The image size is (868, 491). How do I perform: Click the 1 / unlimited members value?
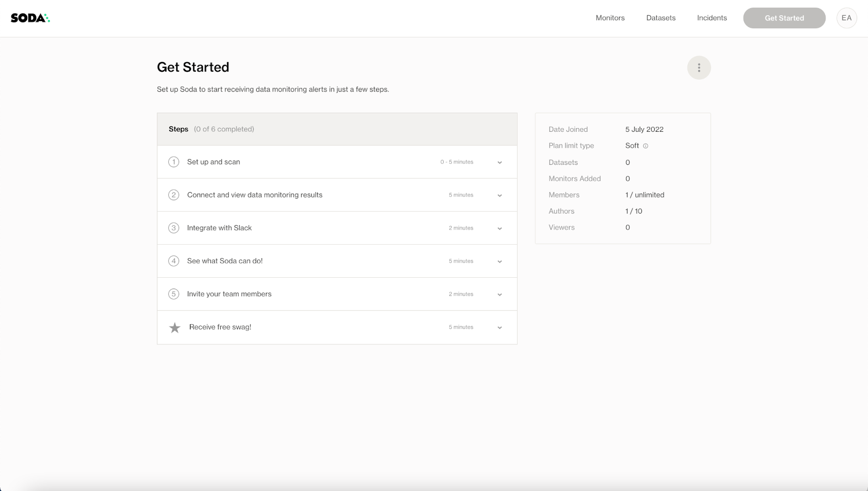click(645, 195)
